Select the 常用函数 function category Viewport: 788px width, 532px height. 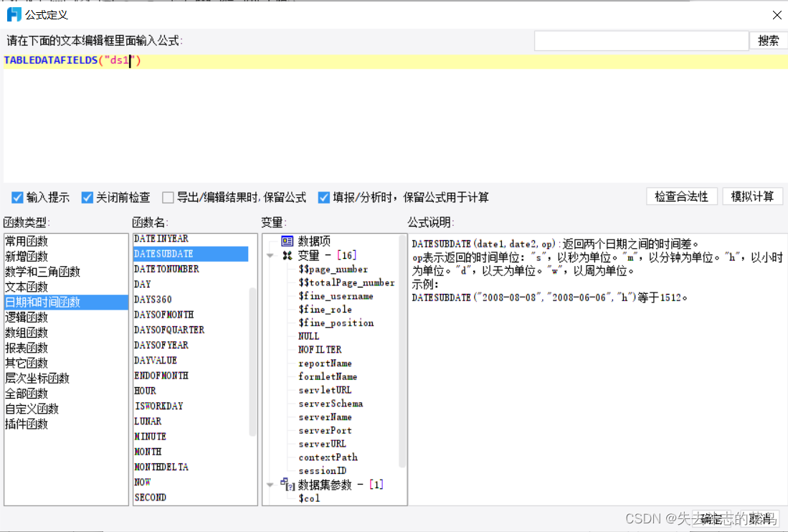26,240
